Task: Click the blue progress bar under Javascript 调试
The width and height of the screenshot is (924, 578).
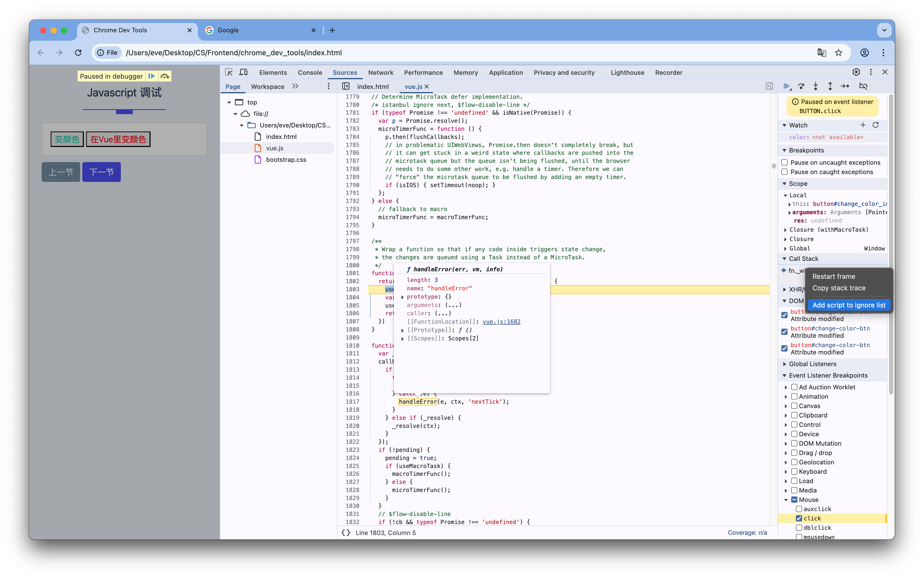Action: pos(124,112)
